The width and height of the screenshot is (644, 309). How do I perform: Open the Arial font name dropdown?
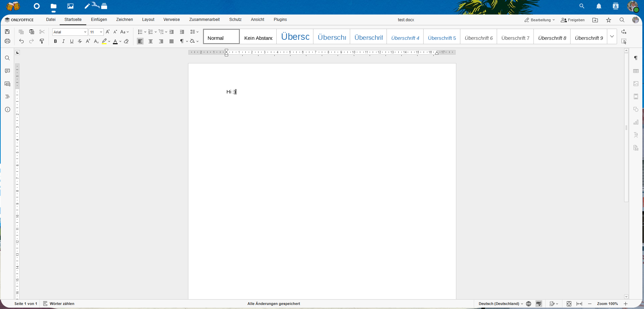(x=70, y=32)
